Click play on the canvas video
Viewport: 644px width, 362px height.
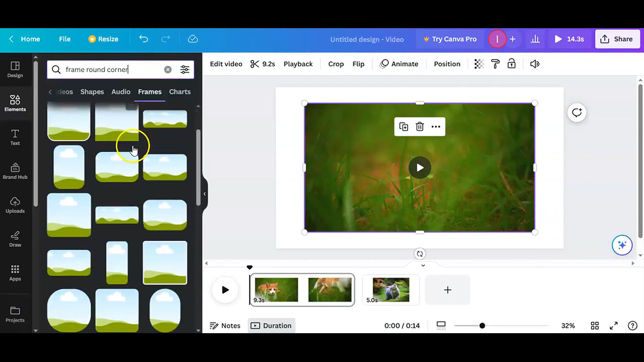coord(420,168)
